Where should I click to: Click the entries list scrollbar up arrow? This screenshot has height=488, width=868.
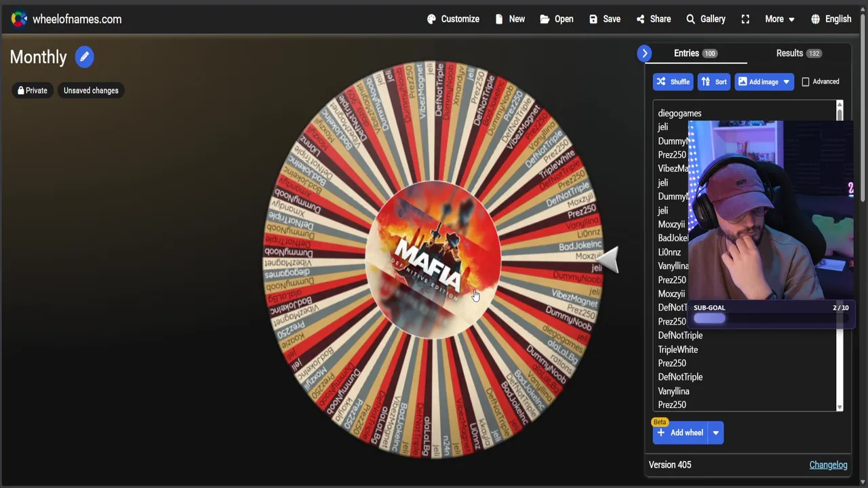point(840,104)
